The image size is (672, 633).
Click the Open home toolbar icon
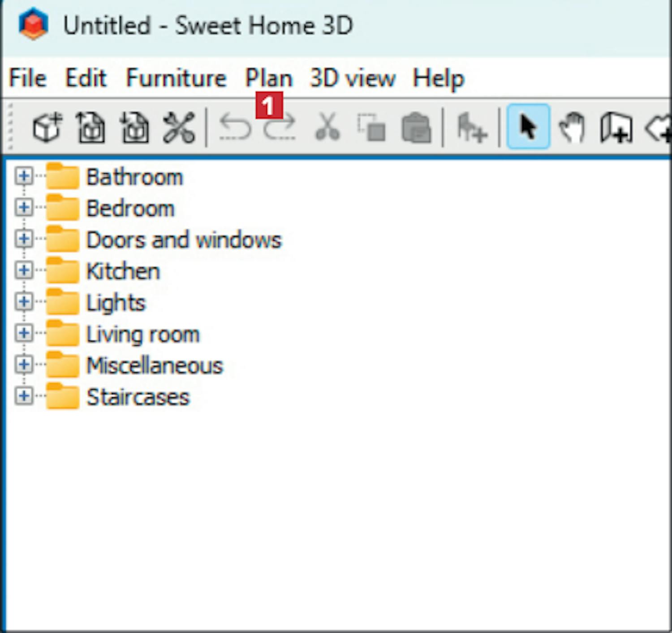(x=91, y=128)
